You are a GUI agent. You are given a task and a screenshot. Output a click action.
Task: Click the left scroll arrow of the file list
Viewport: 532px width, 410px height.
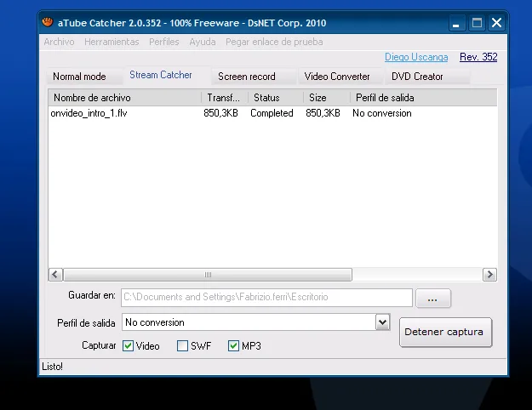[55, 275]
